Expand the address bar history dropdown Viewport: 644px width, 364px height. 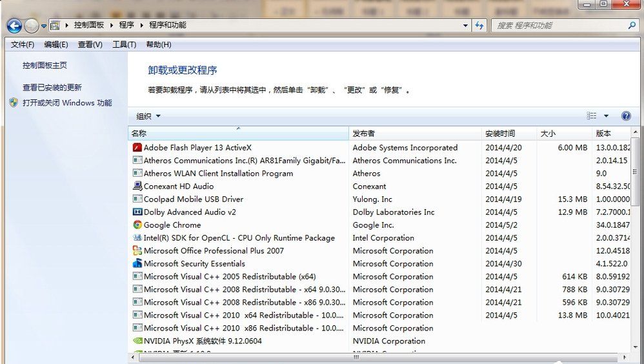[465, 25]
